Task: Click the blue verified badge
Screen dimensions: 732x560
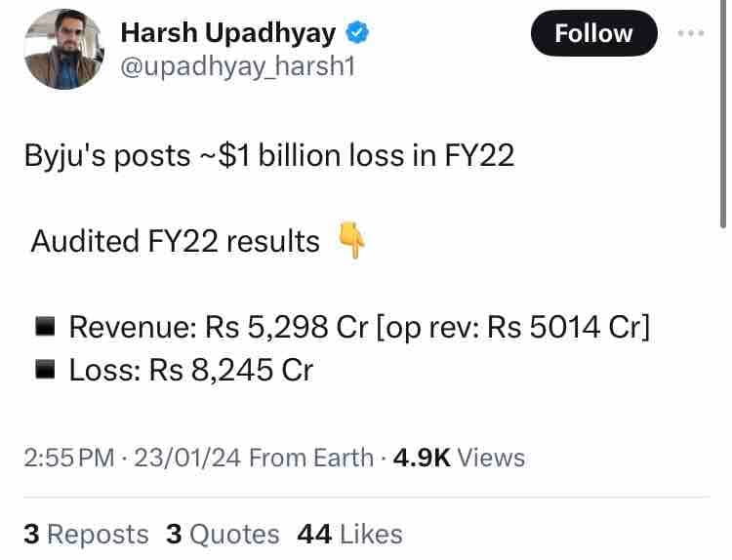Action: [x=358, y=33]
